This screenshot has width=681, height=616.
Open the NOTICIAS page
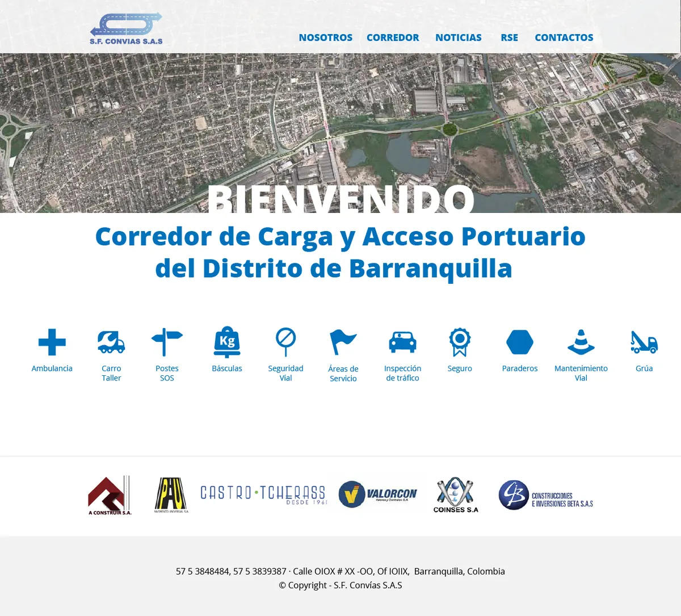(459, 37)
